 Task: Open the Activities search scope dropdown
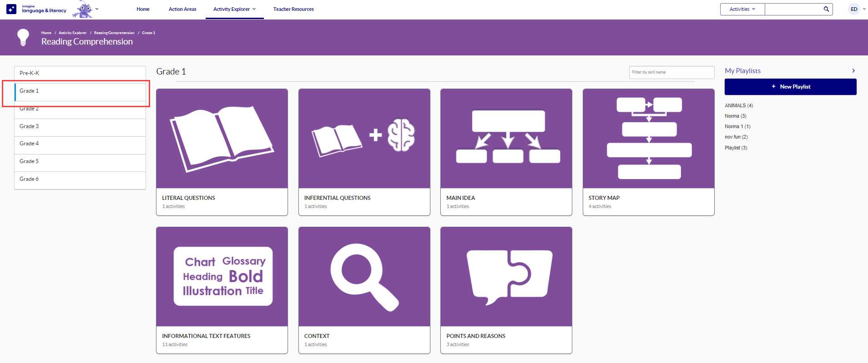pos(742,9)
